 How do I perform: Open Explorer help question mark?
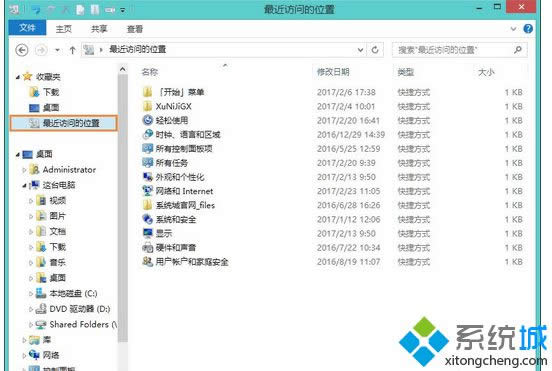tap(528, 29)
